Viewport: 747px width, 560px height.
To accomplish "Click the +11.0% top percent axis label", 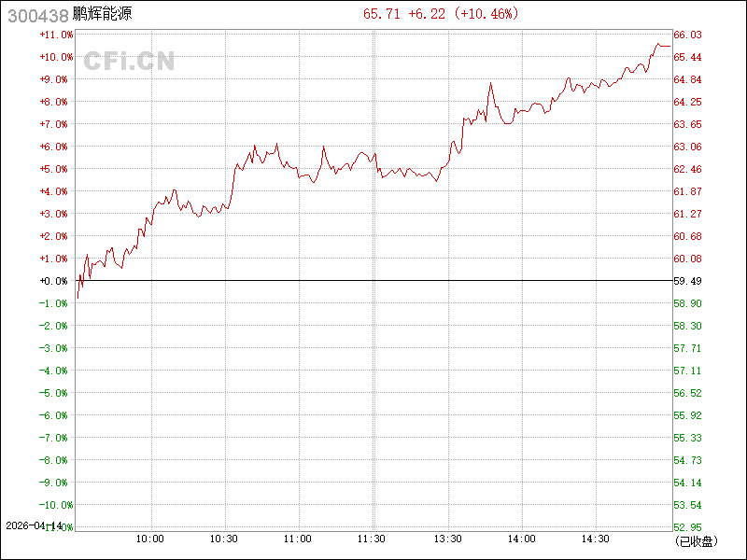I will 55,35.
